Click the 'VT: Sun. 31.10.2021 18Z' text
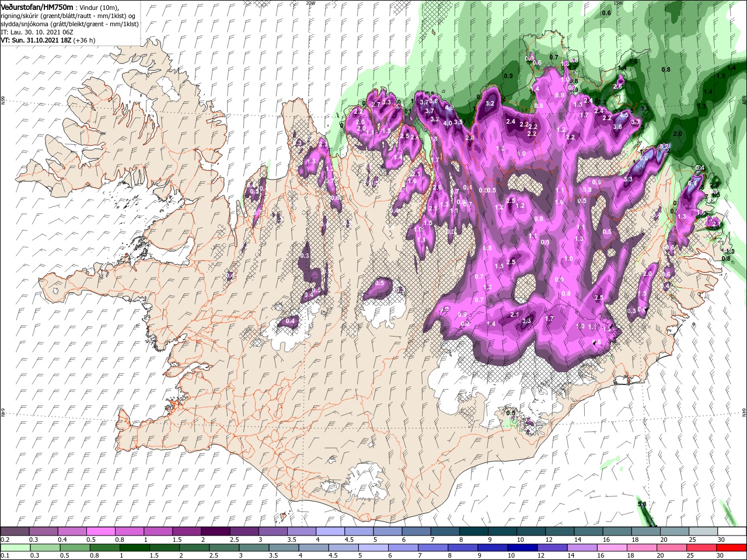The image size is (747, 560). point(36,40)
